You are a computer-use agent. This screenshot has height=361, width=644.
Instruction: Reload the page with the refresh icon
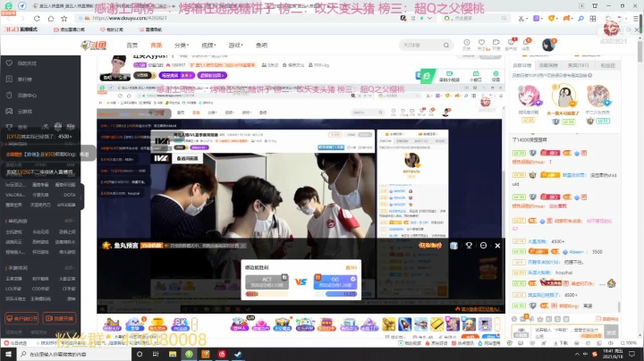37,19
